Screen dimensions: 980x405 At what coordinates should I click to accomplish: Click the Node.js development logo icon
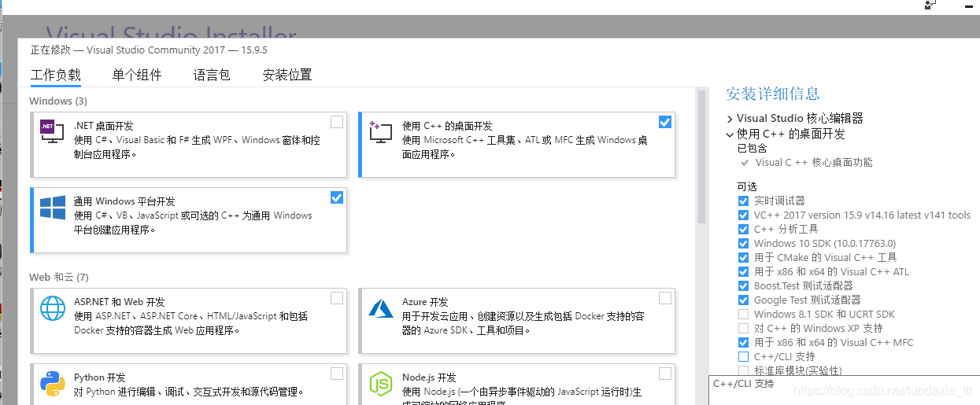click(381, 384)
